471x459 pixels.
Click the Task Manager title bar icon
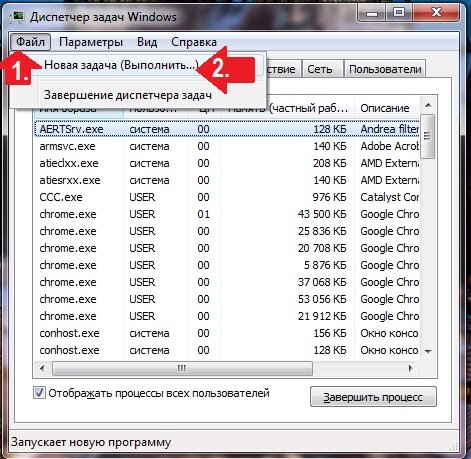pyautogui.click(x=16, y=16)
